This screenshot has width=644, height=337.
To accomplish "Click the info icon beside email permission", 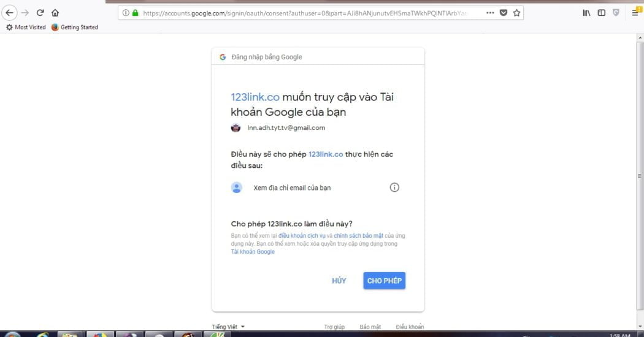I will coord(394,187).
